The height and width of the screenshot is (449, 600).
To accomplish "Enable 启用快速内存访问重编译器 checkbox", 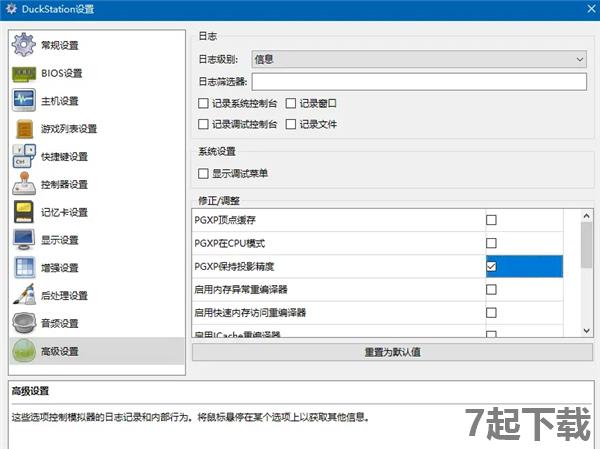I will point(491,313).
